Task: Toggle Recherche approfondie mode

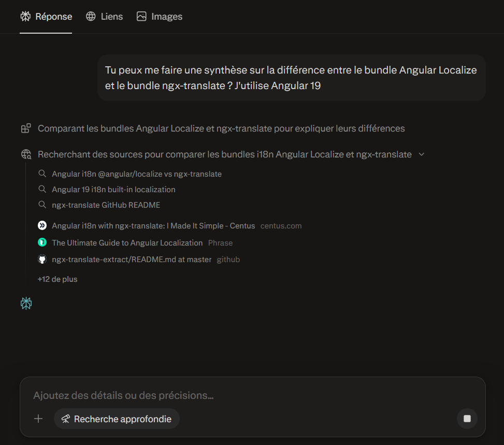Action: tap(117, 419)
